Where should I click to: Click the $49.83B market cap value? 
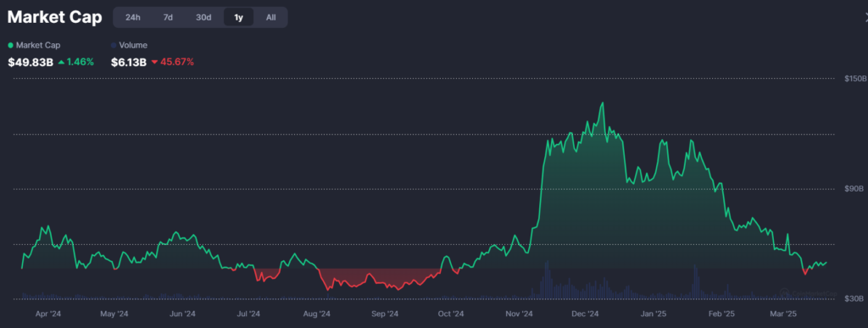point(31,63)
